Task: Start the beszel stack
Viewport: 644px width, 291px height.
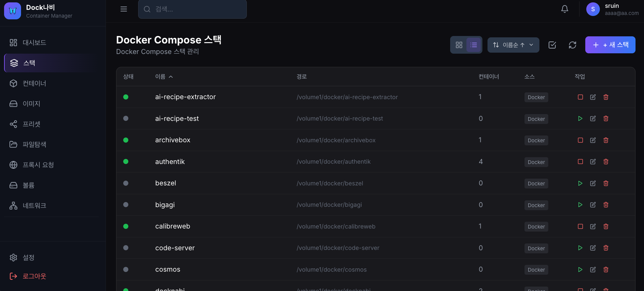Action: pos(580,183)
